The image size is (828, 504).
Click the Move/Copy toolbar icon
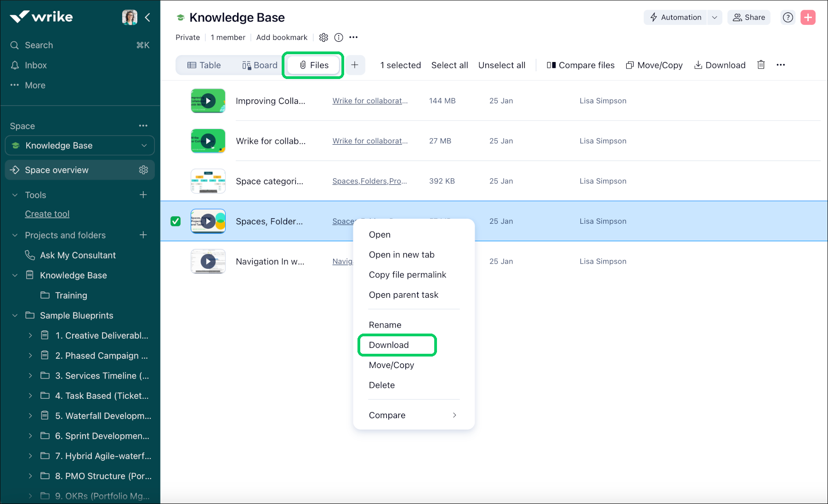[629, 65]
